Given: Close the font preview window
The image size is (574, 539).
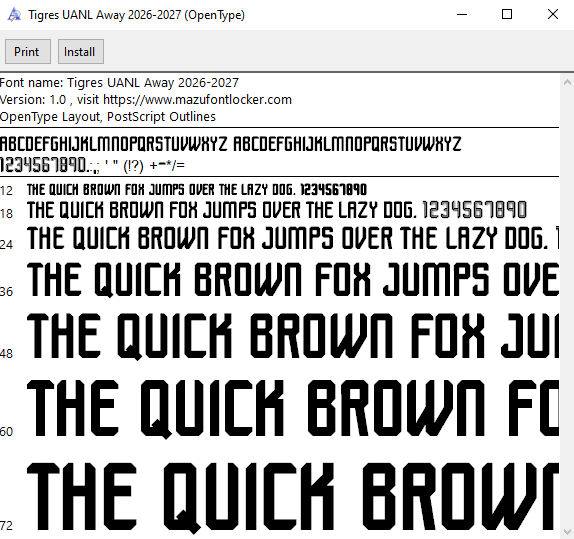Looking at the screenshot, I should (x=552, y=15).
